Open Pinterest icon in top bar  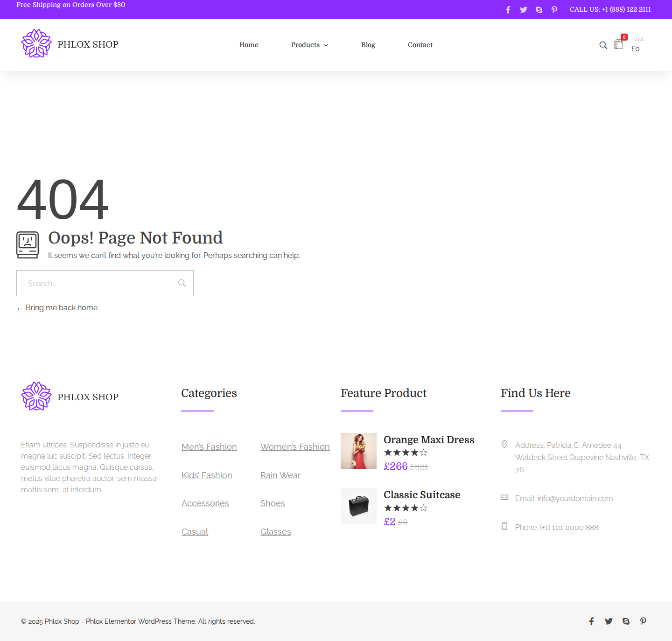[554, 10]
